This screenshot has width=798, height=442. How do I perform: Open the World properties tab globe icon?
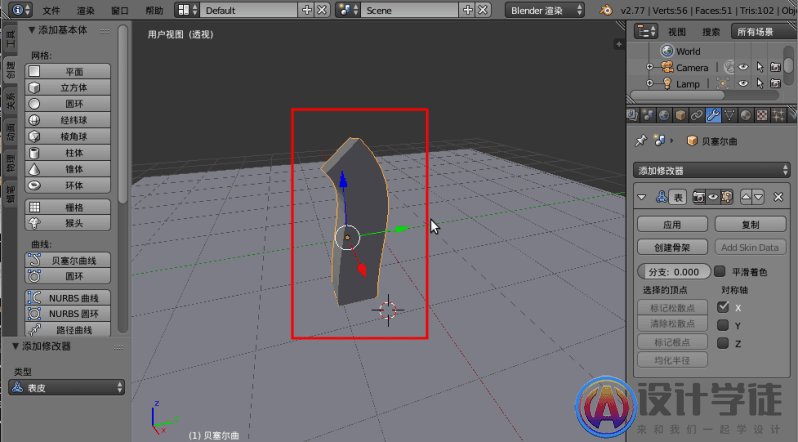point(664,116)
